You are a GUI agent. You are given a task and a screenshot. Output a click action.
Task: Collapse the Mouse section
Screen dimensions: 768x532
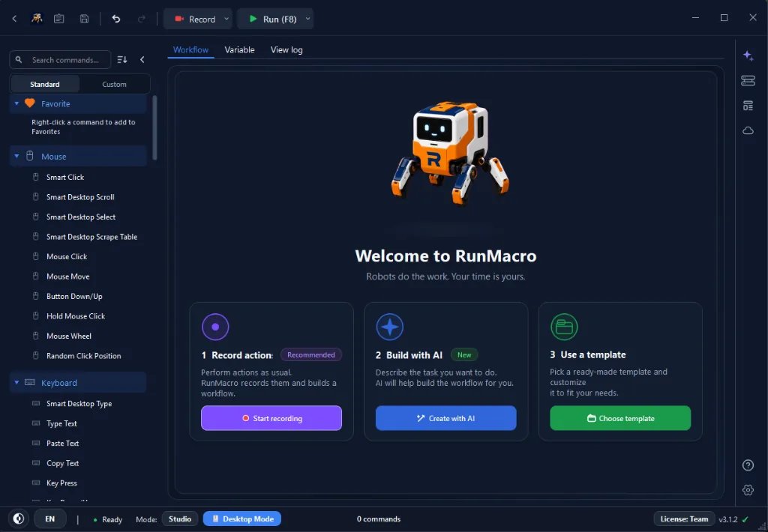point(16,156)
